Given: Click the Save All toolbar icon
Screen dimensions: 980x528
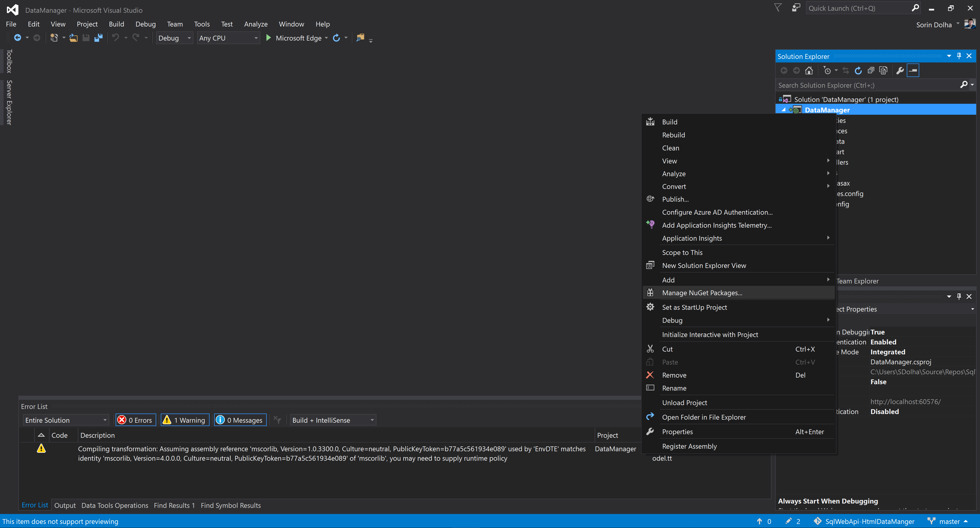Looking at the screenshot, I should click(99, 38).
